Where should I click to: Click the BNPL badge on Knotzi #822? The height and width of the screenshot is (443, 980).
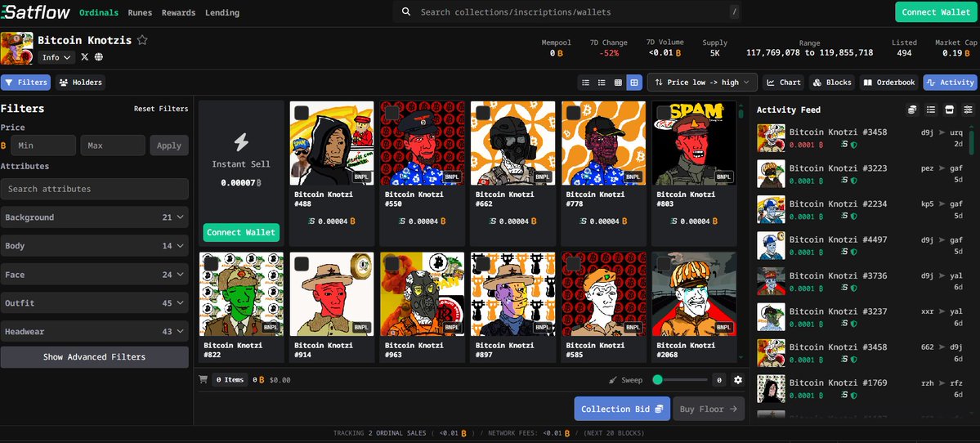pos(271,328)
